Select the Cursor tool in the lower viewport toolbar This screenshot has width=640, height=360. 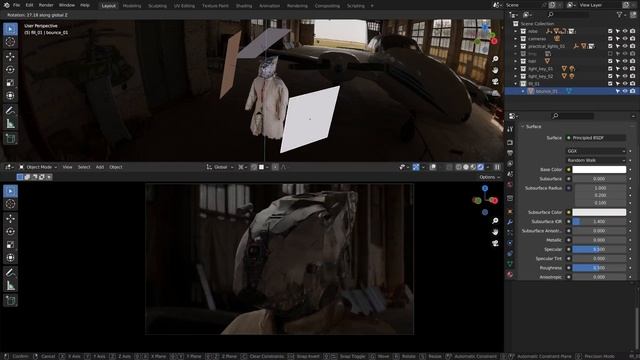(x=10, y=204)
